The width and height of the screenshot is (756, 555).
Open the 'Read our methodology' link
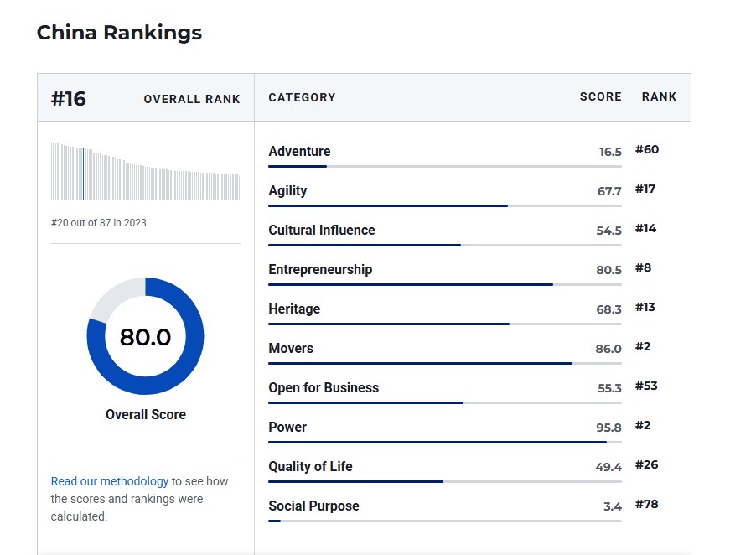coord(110,481)
